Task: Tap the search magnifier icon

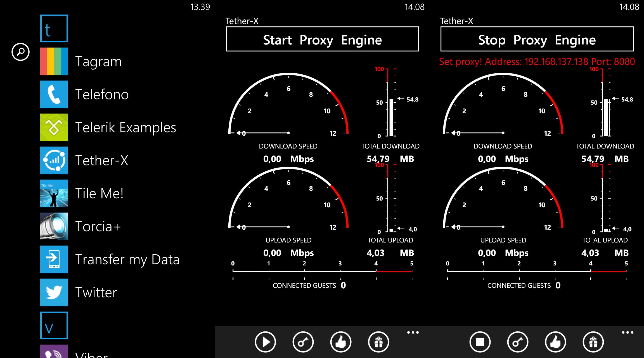Action: click(x=20, y=52)
